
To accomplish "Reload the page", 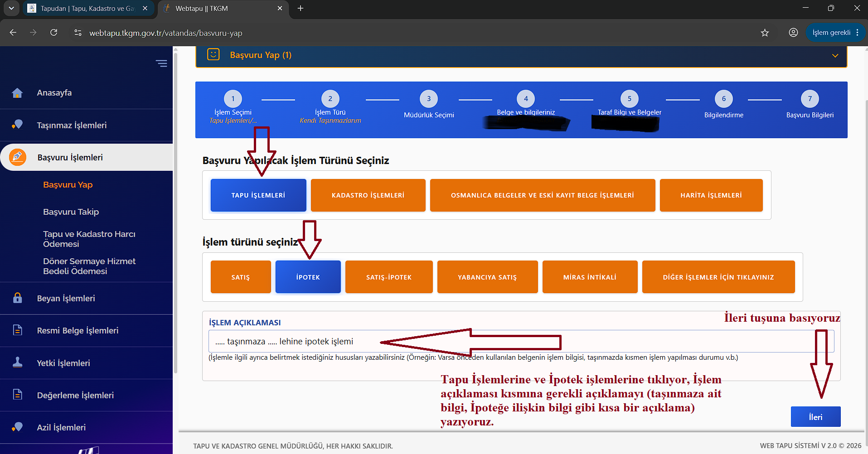I will click(53, 33).
